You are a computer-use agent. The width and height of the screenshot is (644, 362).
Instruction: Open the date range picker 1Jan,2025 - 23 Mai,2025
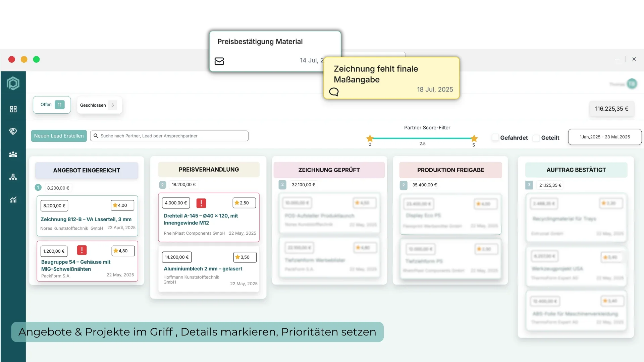[x=604, y=137]
